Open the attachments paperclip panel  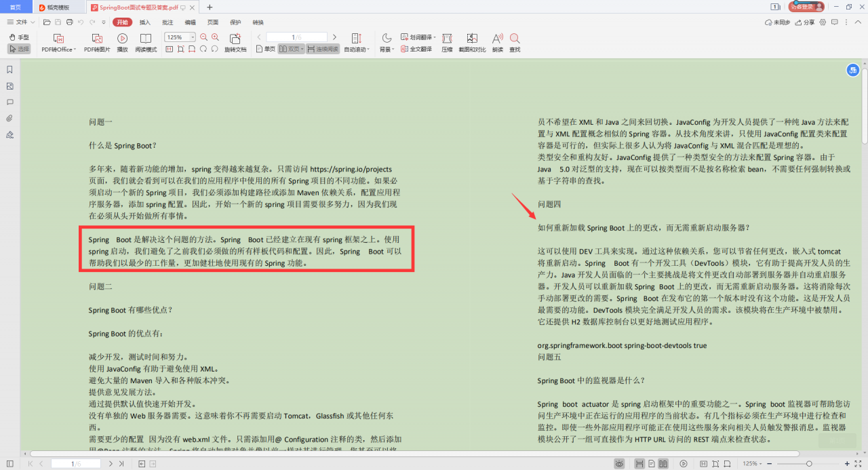click(9, 119)
